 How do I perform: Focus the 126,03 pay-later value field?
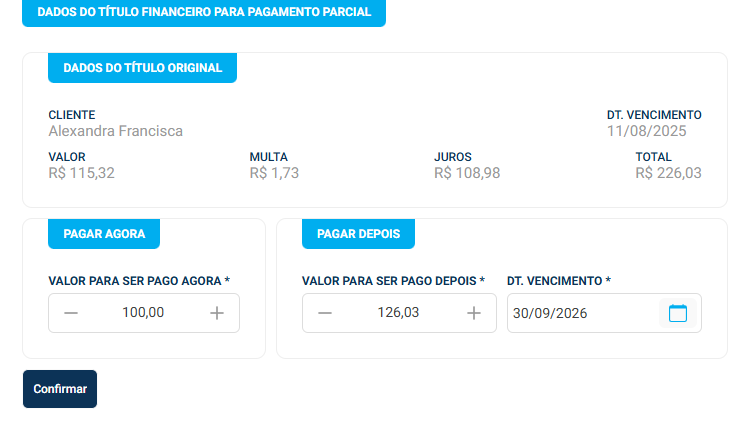click(398, 313)
